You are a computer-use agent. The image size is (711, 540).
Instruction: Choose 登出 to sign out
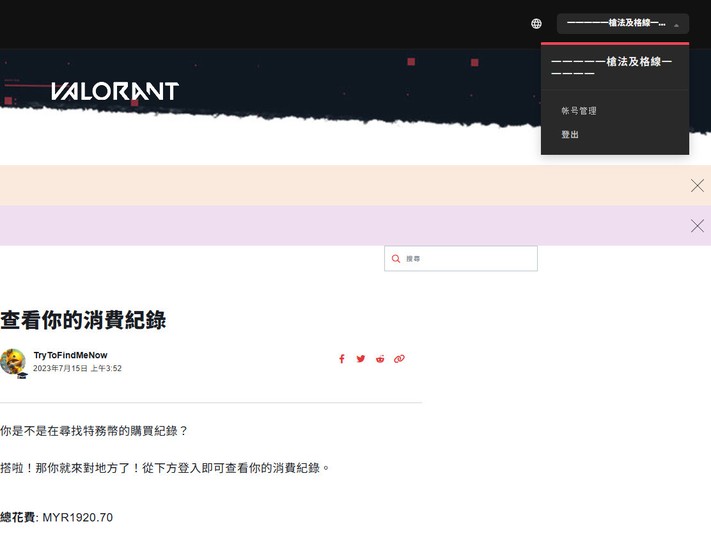[570, 135]
